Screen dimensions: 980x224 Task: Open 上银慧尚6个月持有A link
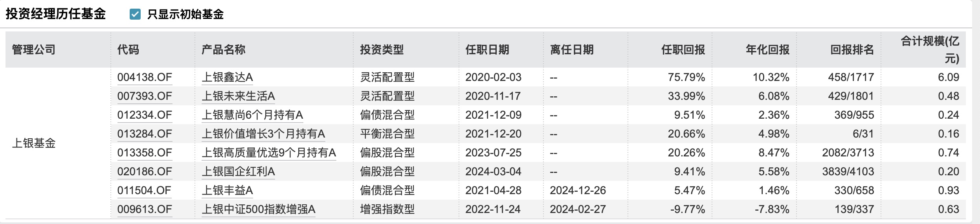(x=252, y=115)
